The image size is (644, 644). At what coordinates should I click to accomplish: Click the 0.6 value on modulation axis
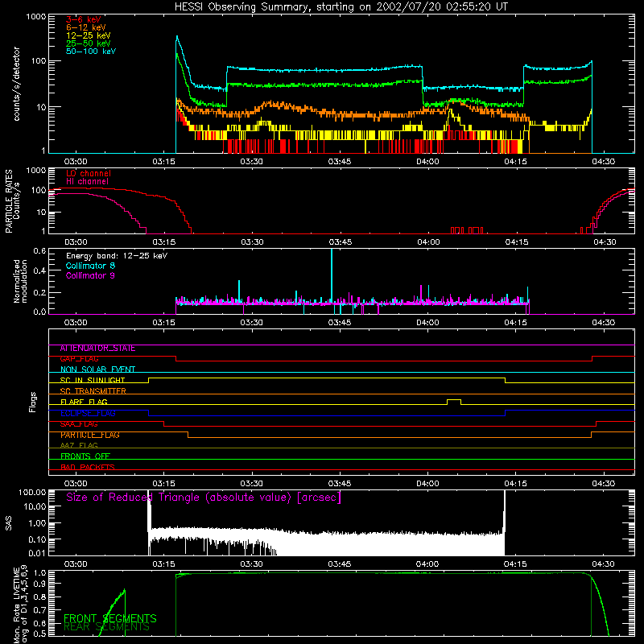pos(39,250)
